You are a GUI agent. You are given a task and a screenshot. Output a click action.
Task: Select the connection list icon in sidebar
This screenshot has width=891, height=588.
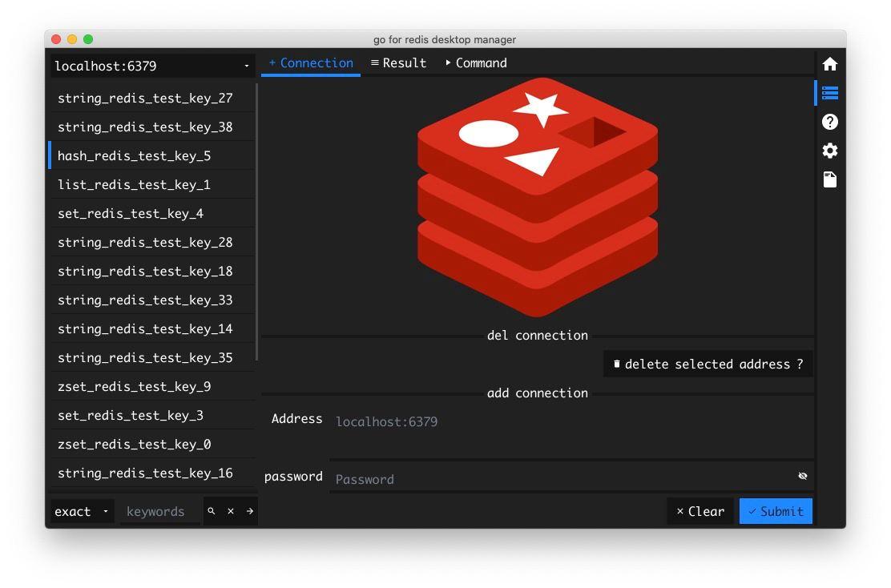[x=829, y=93]
